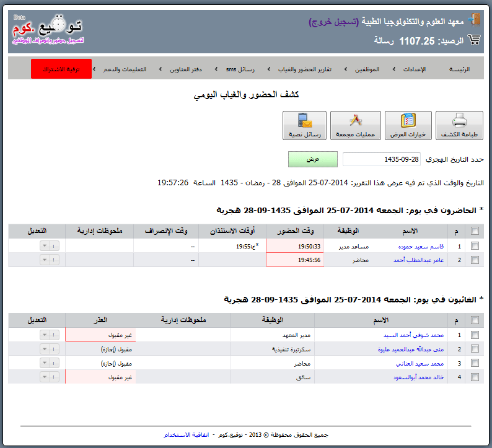This screenshot has height=448, width=492.
Task: Click مساعد مدير job cell
Action: click(354, 247)
